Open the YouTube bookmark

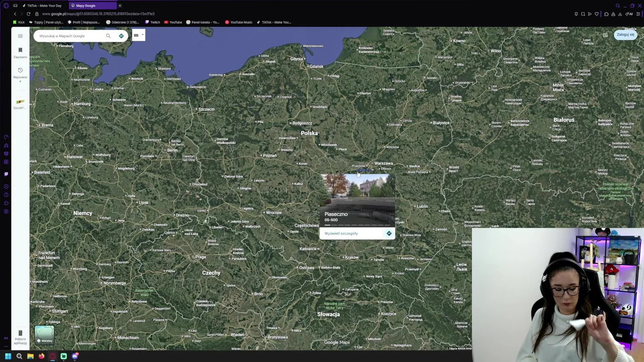point(173,22)
